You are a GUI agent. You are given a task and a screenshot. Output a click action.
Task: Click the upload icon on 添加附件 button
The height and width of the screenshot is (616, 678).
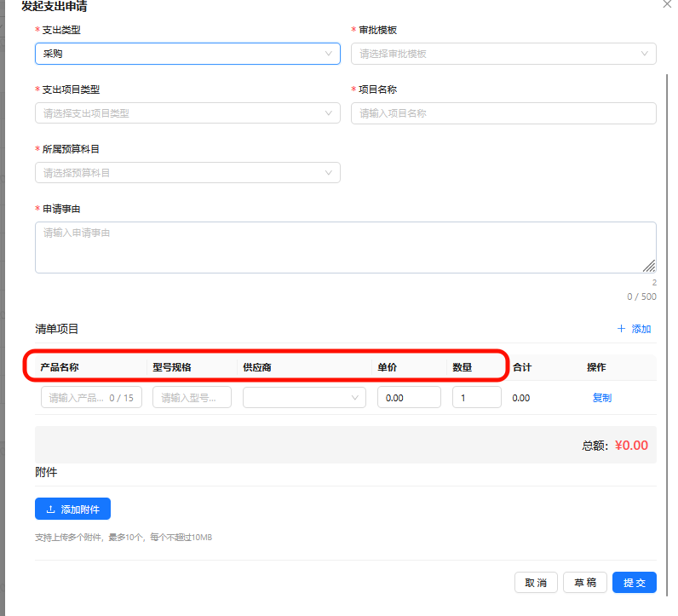[x=50, y=509]
